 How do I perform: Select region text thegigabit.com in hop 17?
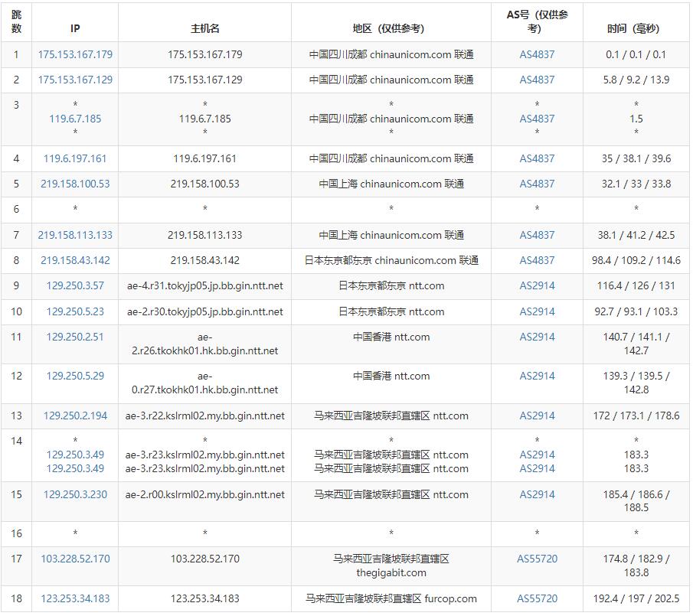[391, 572]
